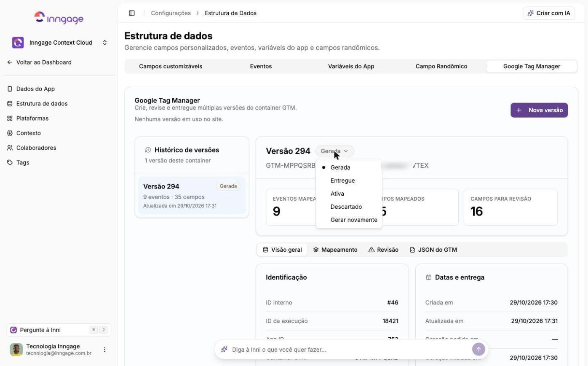Open the Visão geral sub-tab
The image size is (588, 366).
click(x=282, y=250)
